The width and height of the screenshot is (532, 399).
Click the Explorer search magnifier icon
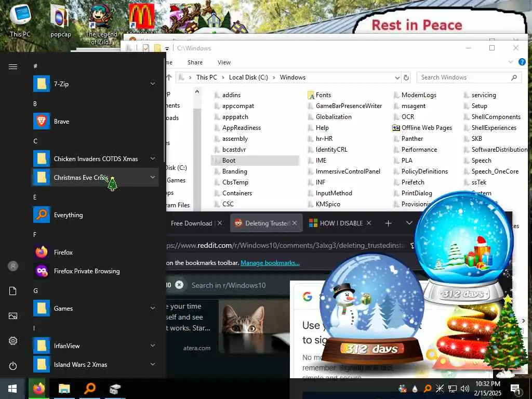click(x=514, y=77)
